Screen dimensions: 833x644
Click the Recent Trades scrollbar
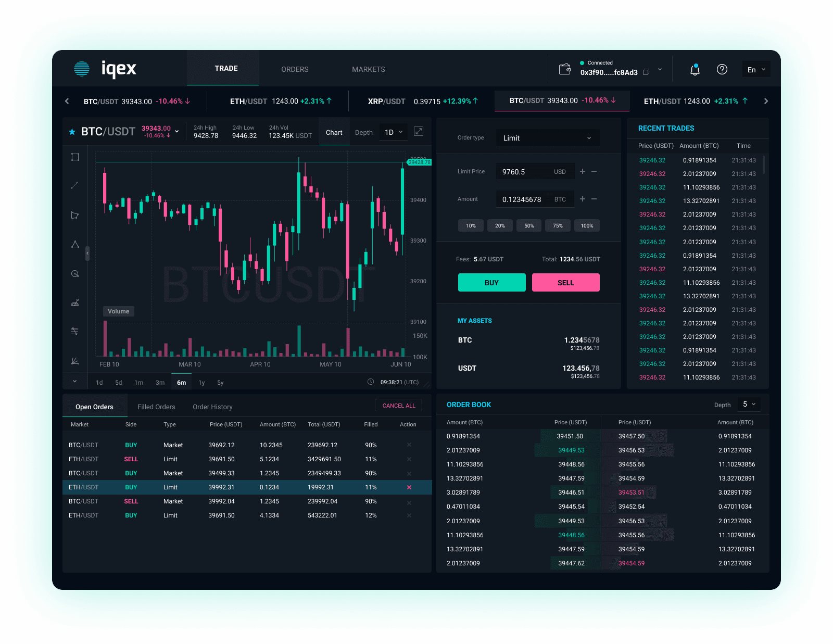764,165
